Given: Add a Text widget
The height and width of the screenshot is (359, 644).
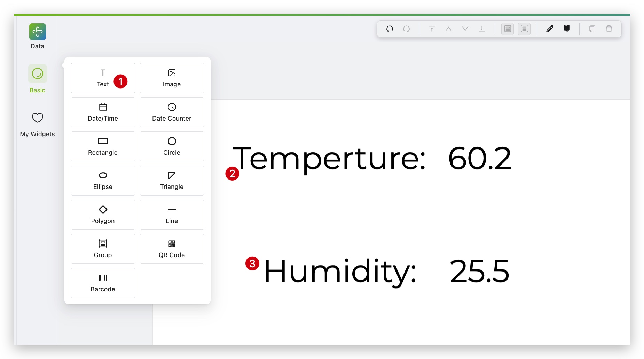Looking at the screenshot, I should point(103,78).
